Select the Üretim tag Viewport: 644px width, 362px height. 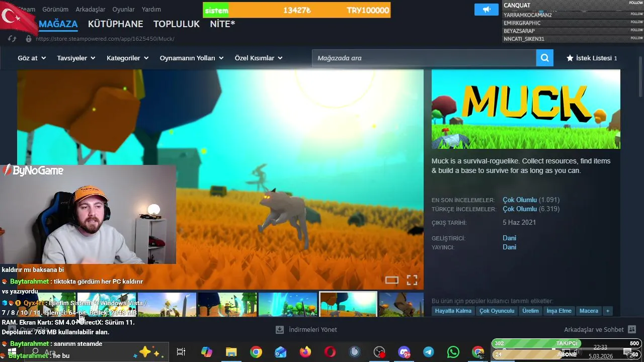tap(530, 311)
